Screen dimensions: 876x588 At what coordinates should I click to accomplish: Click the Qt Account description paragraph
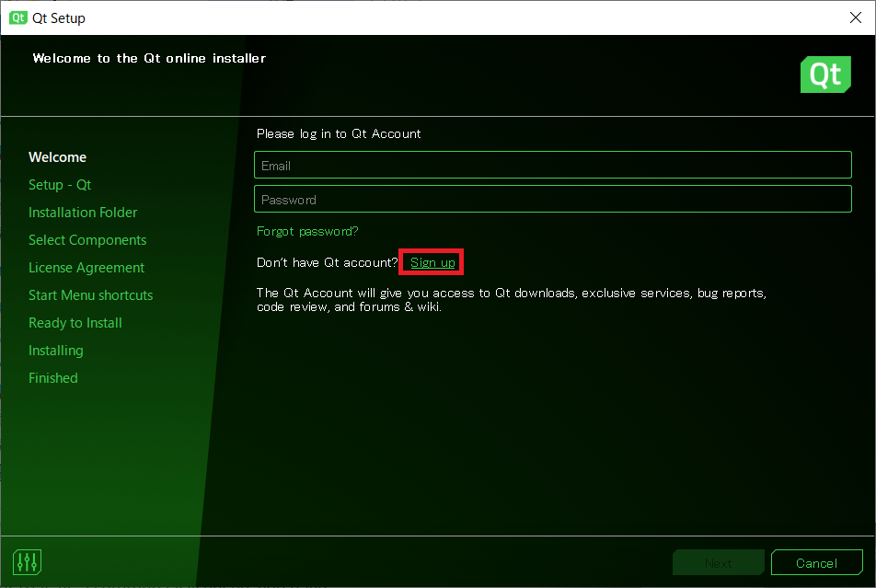click(x=512, y=300)
